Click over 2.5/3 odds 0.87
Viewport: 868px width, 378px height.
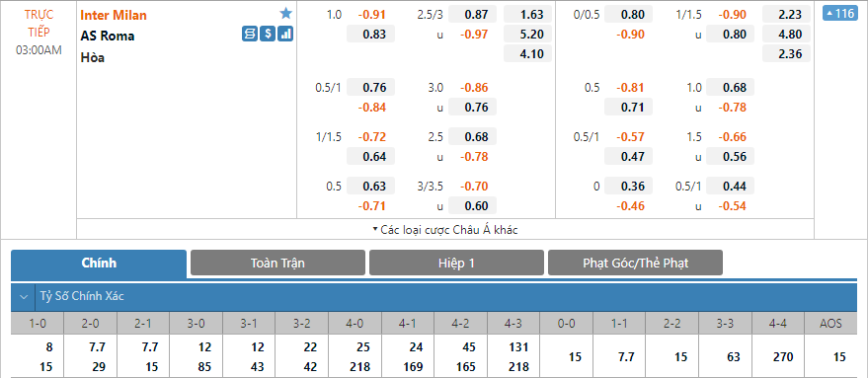[x=472, y=15]
